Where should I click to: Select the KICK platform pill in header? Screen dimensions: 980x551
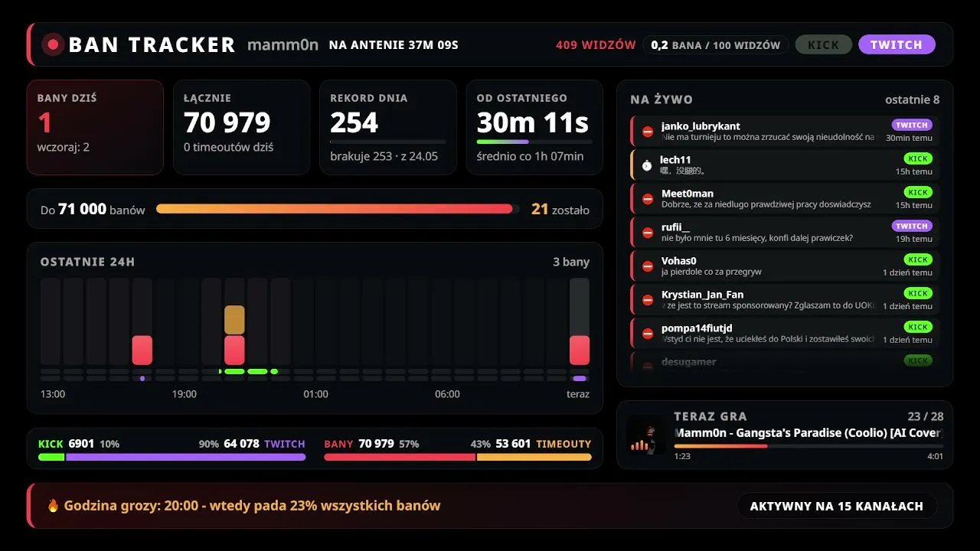824,44
